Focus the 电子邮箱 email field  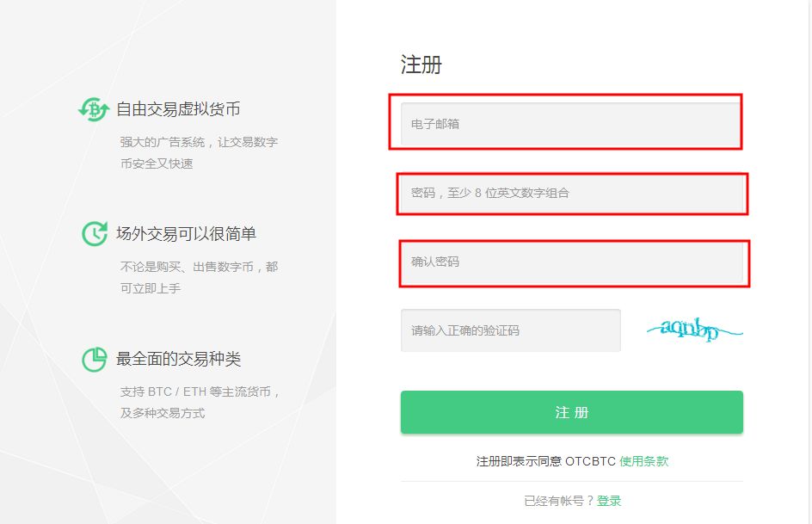(x=570, y=124)
